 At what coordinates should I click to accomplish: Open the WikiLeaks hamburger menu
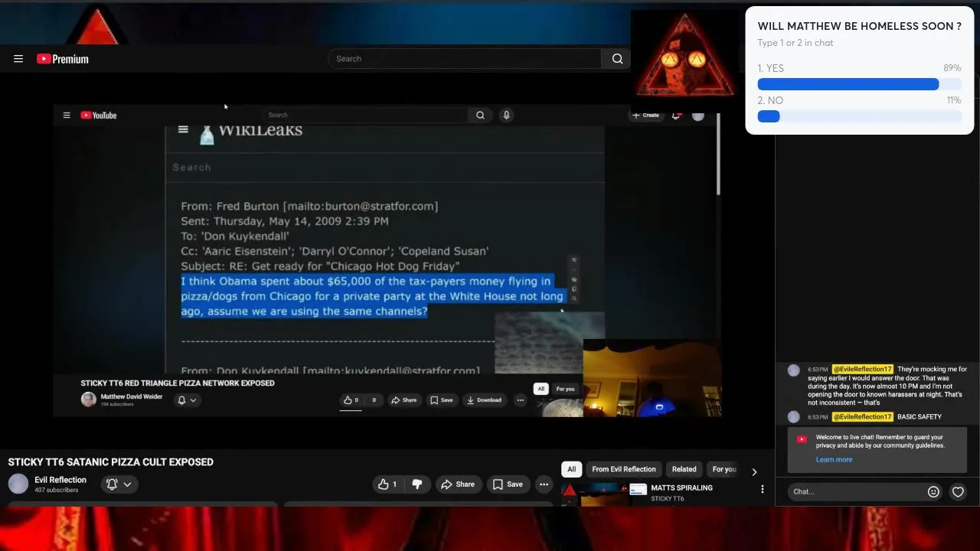point(183,129)
